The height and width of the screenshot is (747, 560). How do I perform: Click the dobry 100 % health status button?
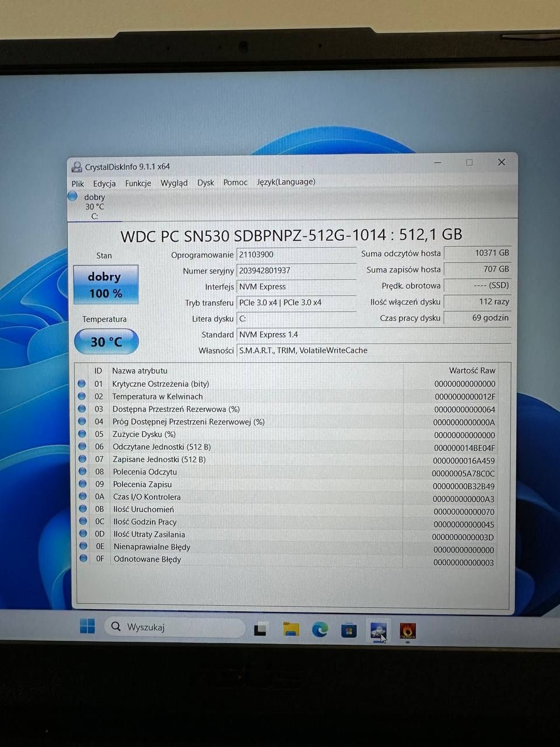point(106,285)
